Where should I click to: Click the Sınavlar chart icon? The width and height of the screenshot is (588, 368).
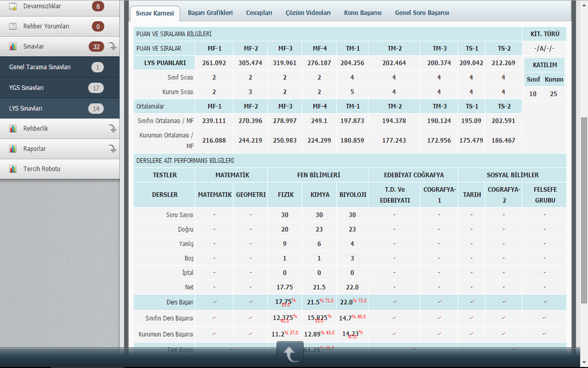coord(13,46)
